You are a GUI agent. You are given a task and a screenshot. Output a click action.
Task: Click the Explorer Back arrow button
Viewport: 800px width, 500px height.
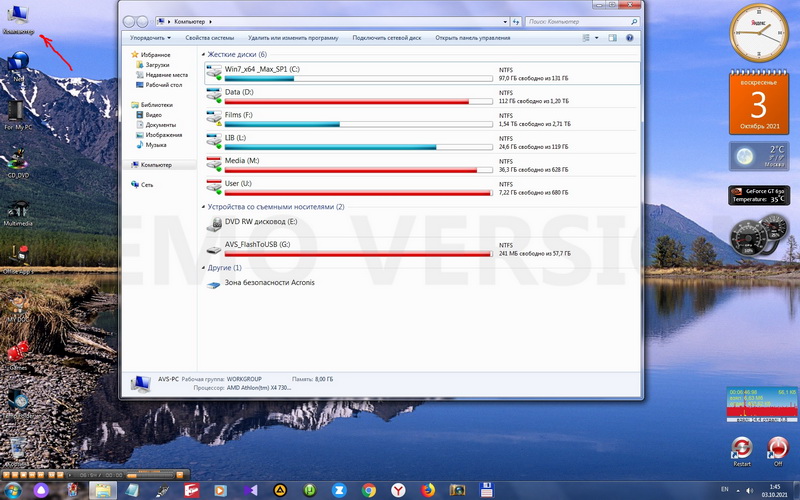[x=129, y=22]
